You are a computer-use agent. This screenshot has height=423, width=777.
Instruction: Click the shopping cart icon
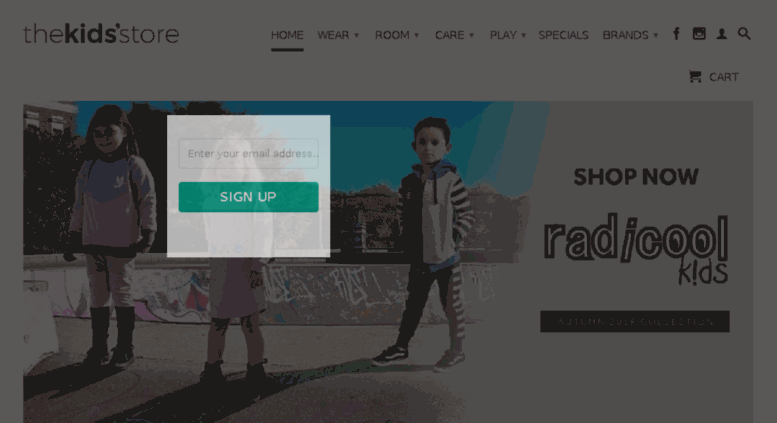click(695, 76)
